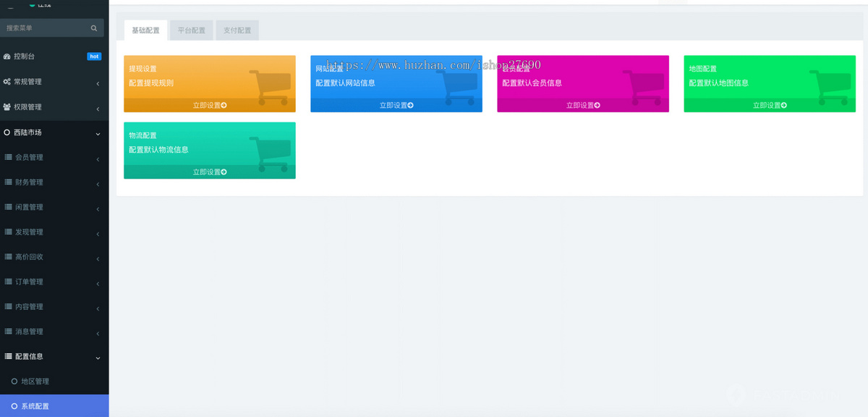Open the 订单管理 menu label

29,282
